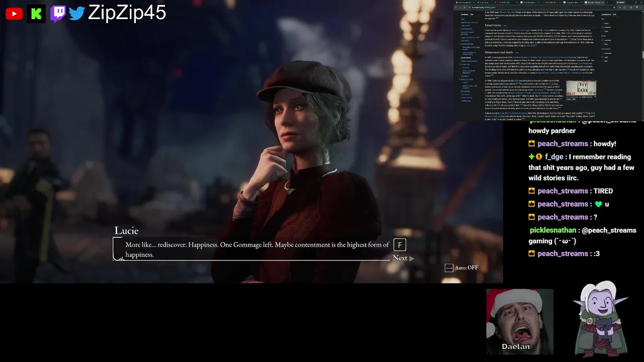Open External links in Contents sidebar
This screenshot has width=644, height=362.
[x=466, y=101]
